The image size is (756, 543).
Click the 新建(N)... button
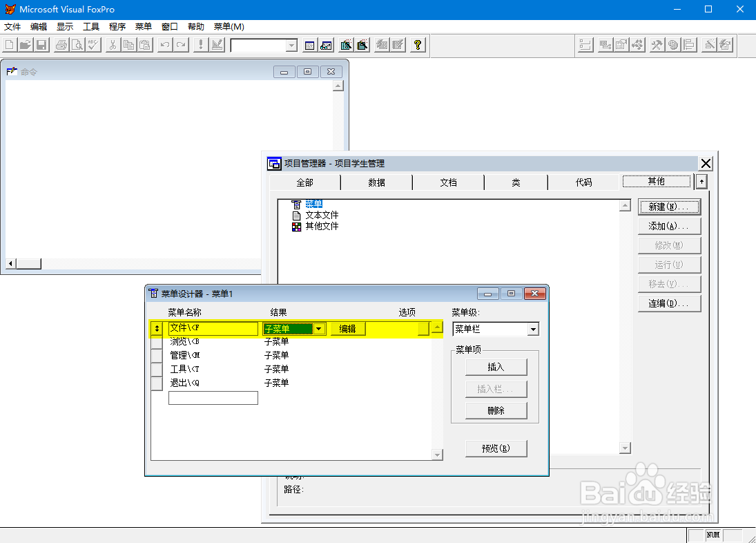pos(669,207)
